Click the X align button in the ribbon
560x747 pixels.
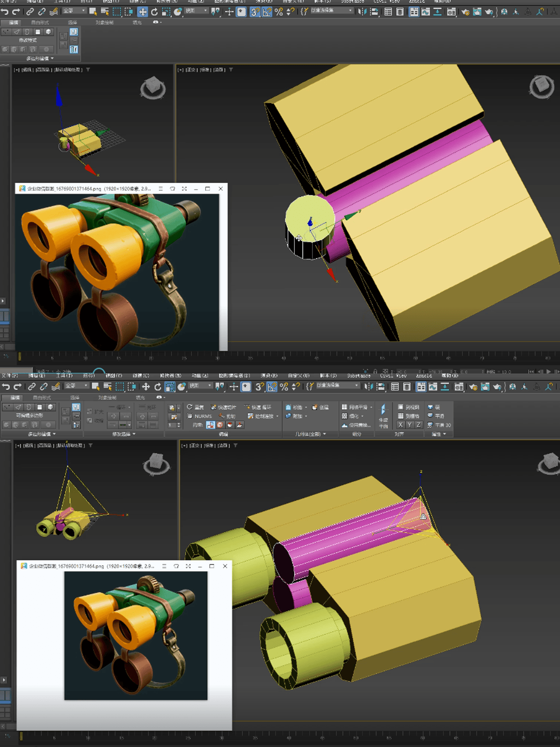point(400,425)
